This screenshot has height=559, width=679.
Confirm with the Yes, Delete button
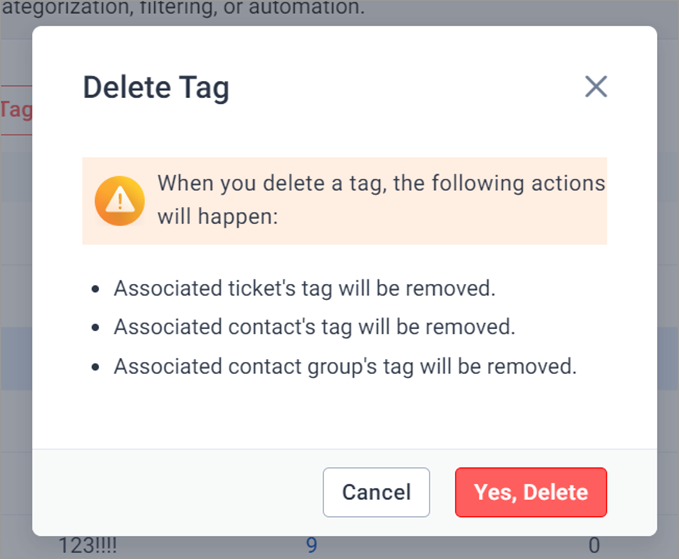tap(531, 492)
